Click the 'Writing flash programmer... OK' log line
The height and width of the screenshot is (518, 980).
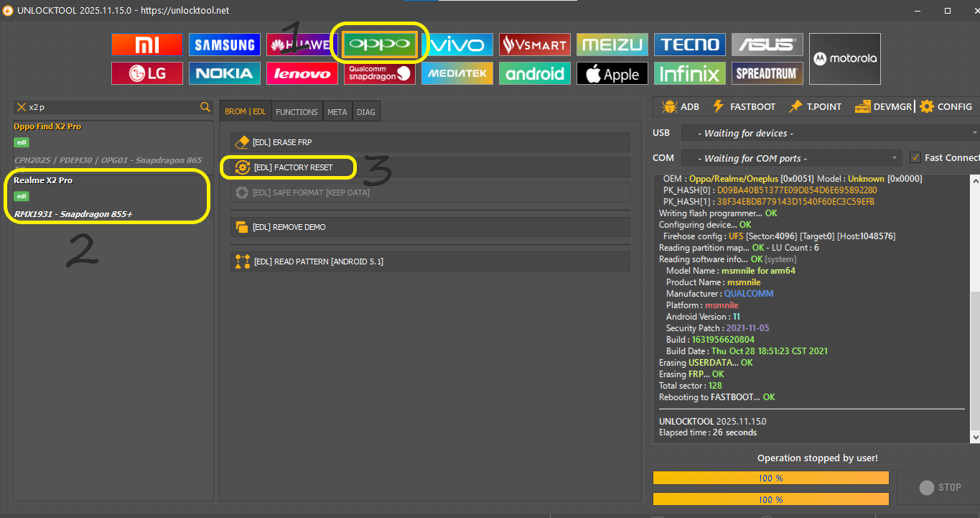[x=718, y=213]
